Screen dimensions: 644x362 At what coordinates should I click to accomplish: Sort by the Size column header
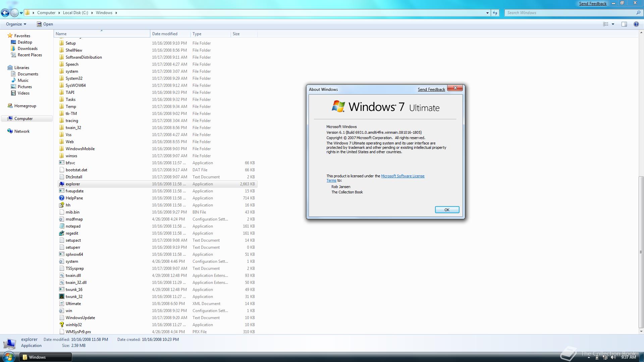coord(244,34)
